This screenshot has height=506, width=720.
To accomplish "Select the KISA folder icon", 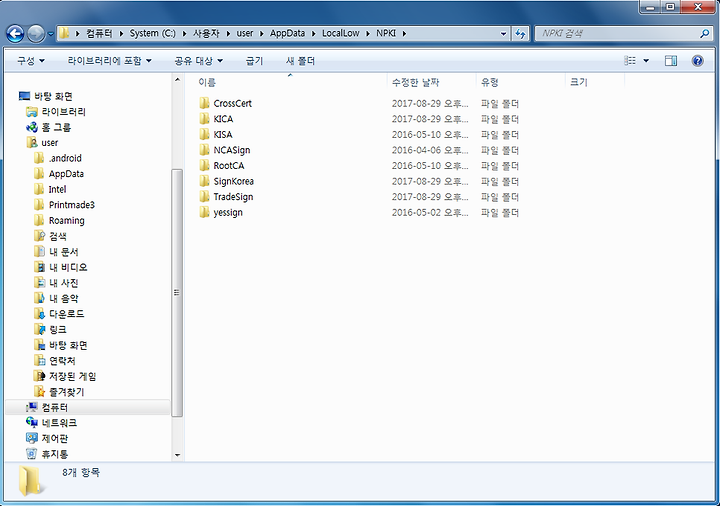I will click(204, 135).
